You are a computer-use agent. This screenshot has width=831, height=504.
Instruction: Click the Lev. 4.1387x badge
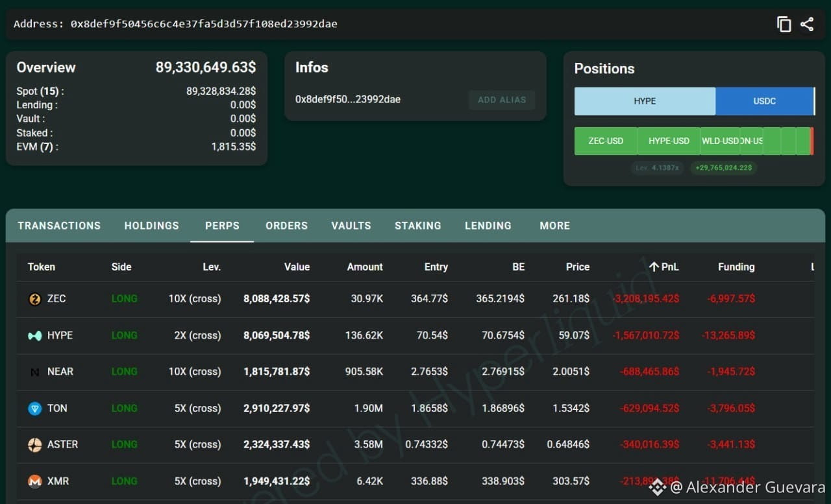tap(658, 167)
